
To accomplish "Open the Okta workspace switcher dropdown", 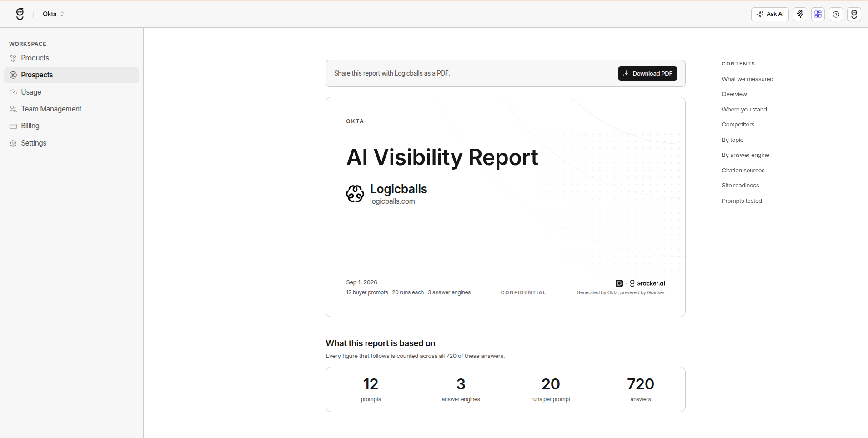I will coord(54,14).
